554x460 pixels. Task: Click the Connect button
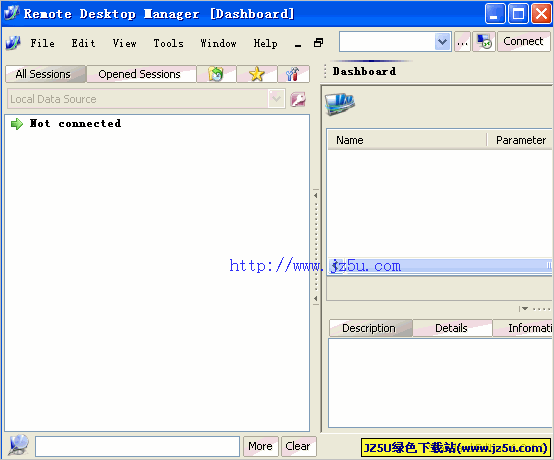coord(524,42)
